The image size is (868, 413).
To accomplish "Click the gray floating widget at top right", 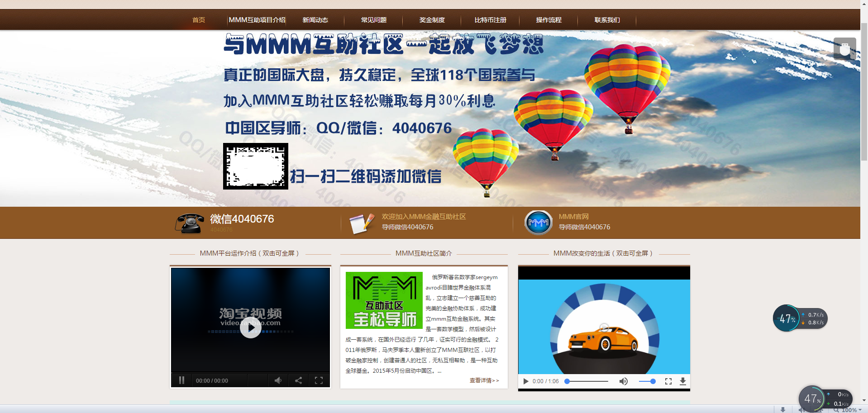I will (x=844, y=49).
